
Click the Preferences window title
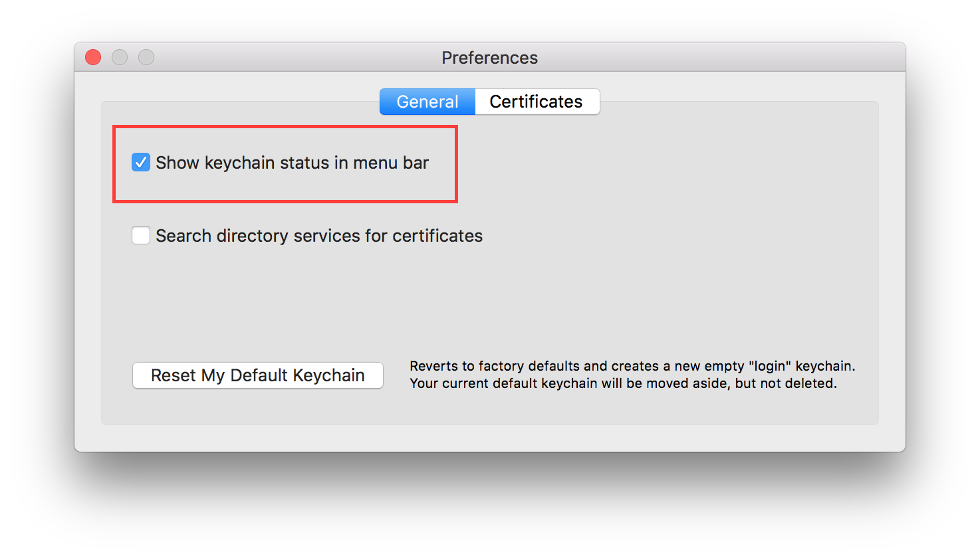pyautogui.click(x=490, y=58)
